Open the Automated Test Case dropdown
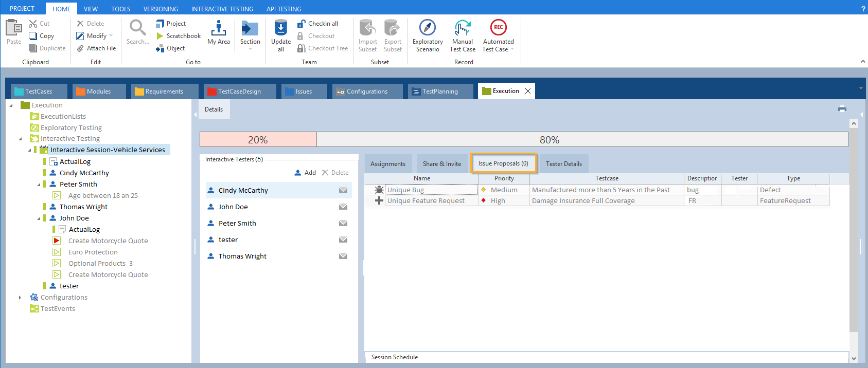 coord(512,49)
